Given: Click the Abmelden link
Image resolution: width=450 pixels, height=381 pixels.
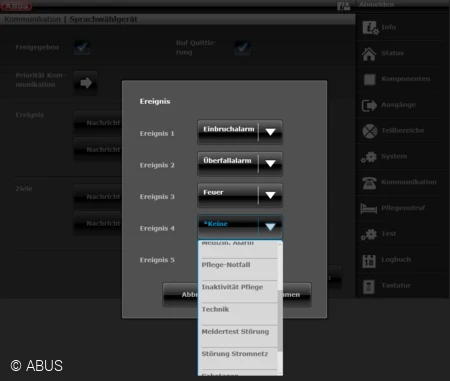Looking at the screenshot, I should coord(376,5).
